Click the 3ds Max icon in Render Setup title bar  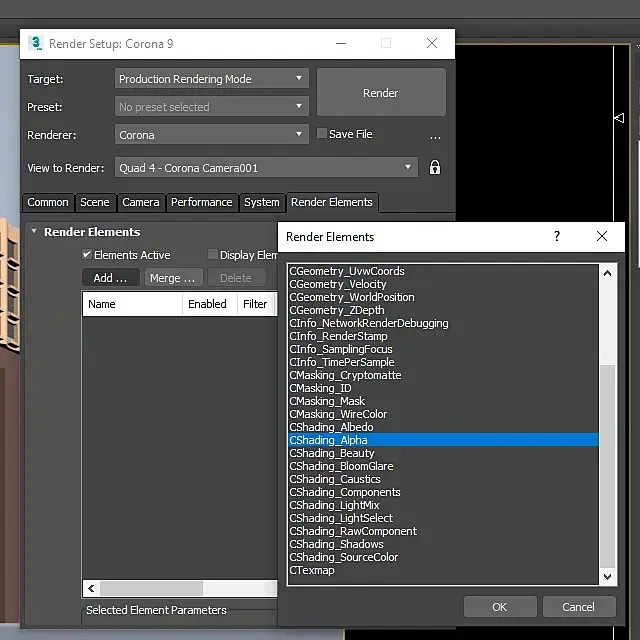[x=36, y=43]
